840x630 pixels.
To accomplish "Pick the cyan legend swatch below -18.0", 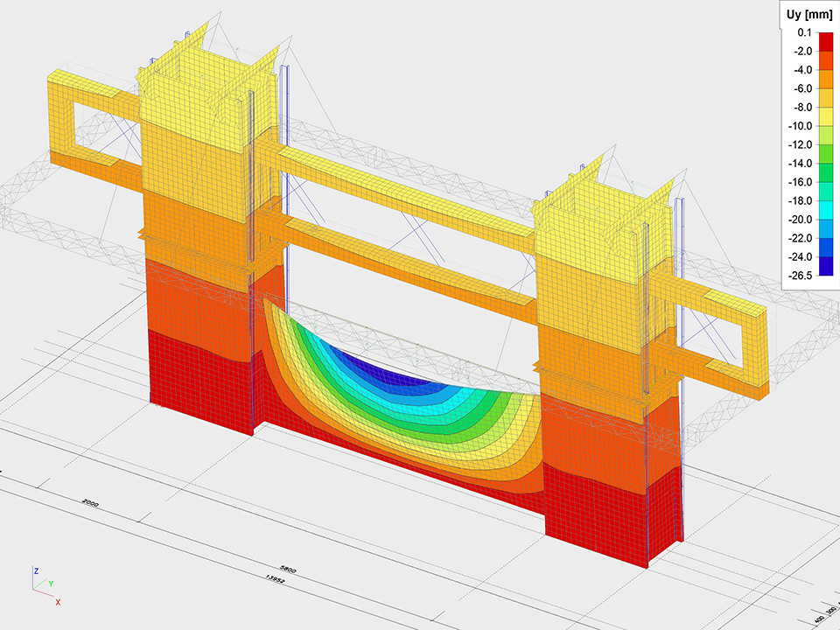I will coord(825,210).
